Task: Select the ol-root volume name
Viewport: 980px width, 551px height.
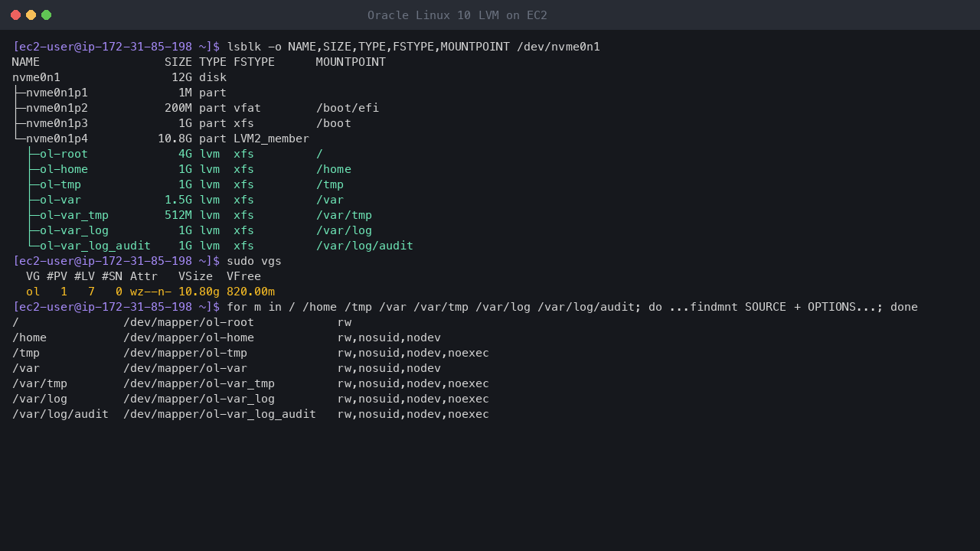Action: pos(64,154)
